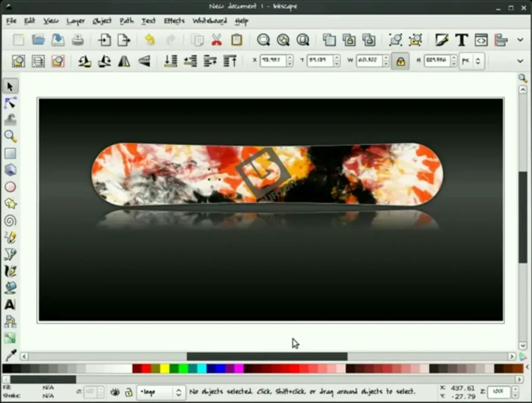Open the Layer menu
This screenshot has width=532, height=403.
75,21
